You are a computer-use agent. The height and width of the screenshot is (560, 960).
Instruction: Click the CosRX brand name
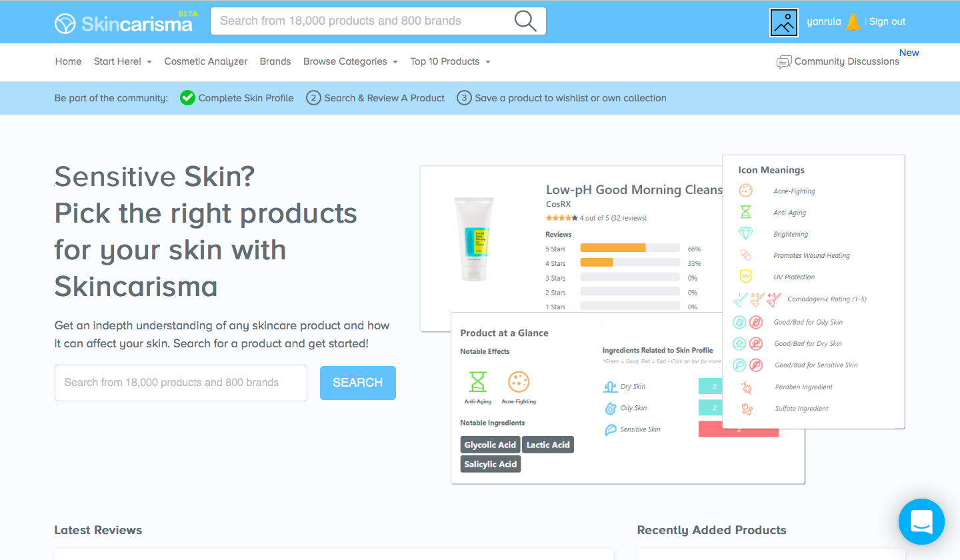pyautogui.click(x=559, y=204)
